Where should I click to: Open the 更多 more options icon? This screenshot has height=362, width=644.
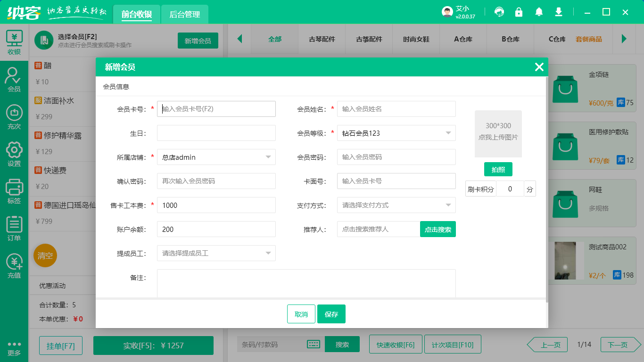(x=14, y=348)
